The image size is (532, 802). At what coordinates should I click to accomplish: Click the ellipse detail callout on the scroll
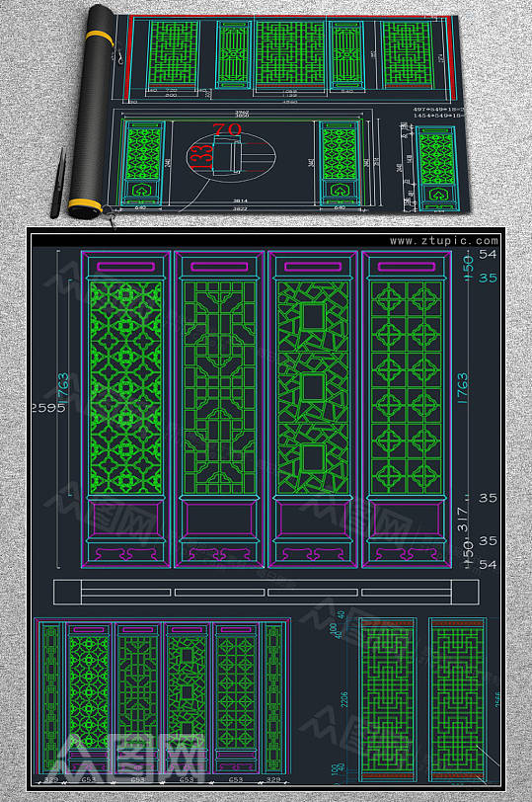click(x=231, y=155)
